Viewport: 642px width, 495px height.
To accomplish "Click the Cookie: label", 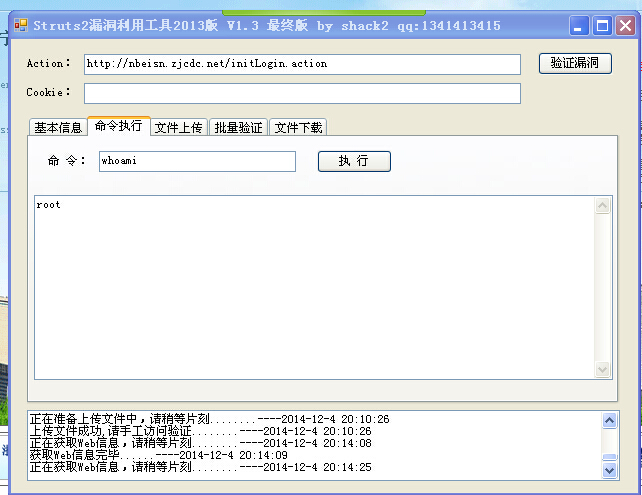I will pos(48,92).
